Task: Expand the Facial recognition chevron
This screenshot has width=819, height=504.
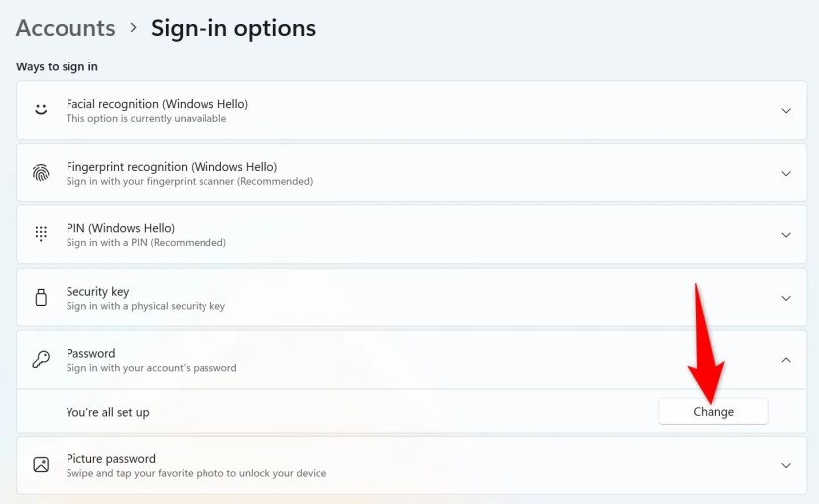Action: click(786, 111)
